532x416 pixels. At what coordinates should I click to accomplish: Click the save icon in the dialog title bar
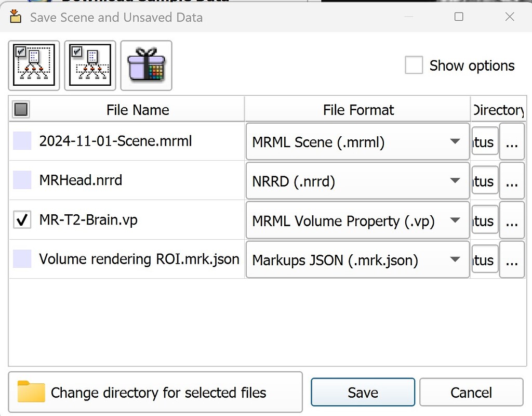pos(15,16)
